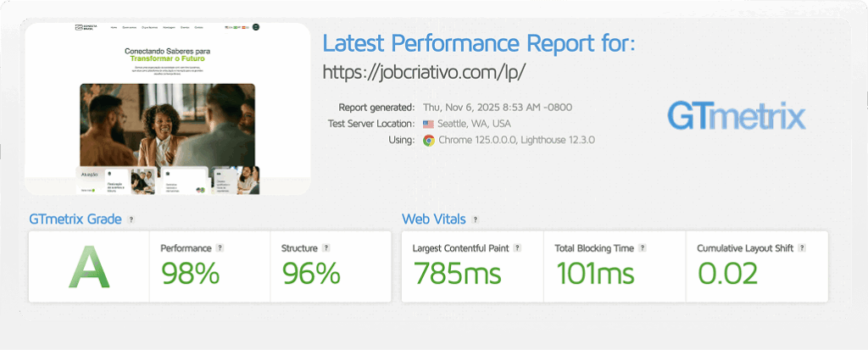
Task: Click the 'Structure' label
Action: (x=299, y=248)
